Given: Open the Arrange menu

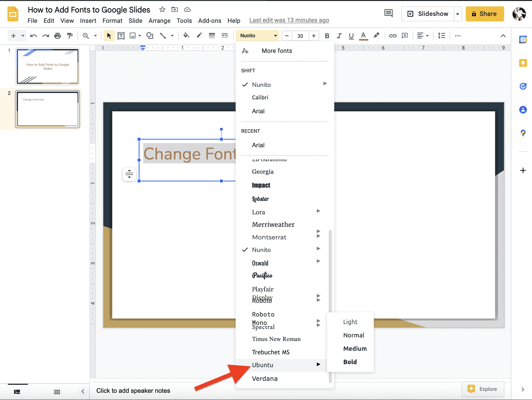Looking at the screenshot, I should tap(159, 21).
